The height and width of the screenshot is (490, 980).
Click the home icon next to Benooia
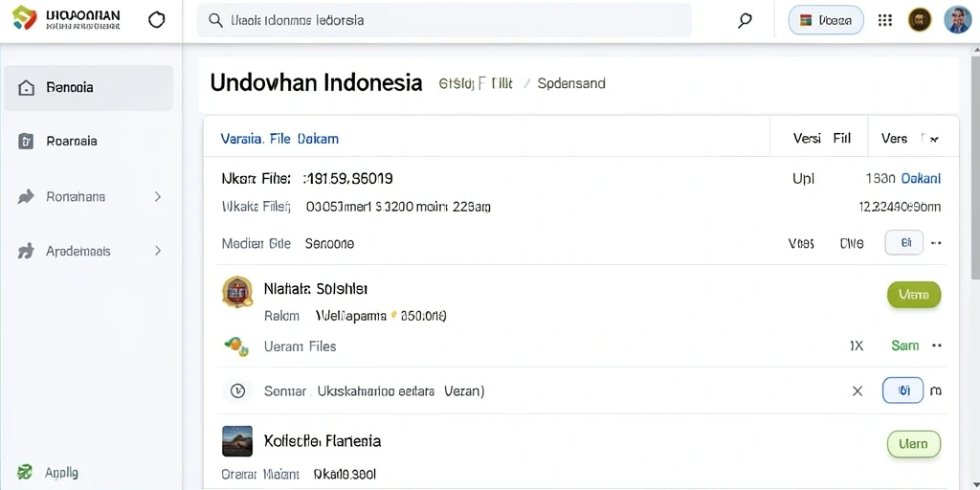pyautogui.click(x=26, y=87)
